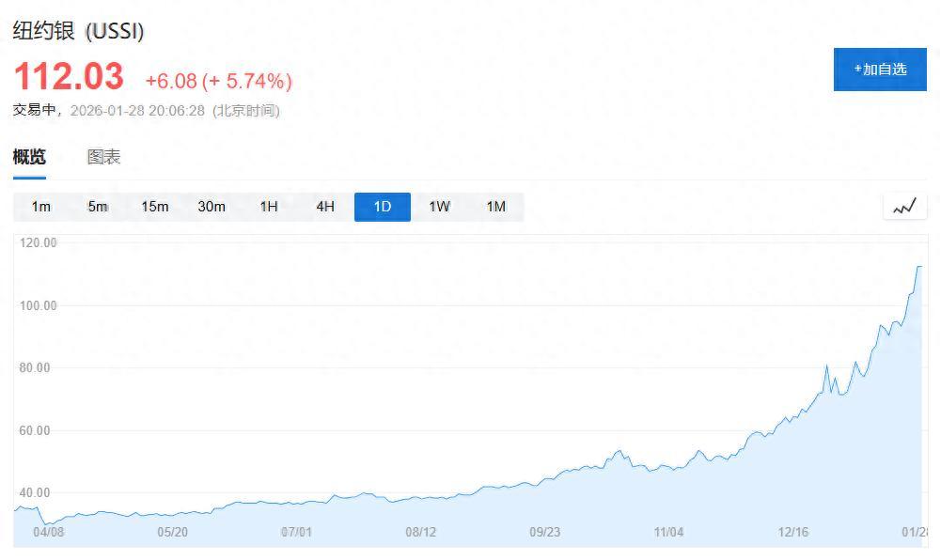Screen dimensions: 941x560
Task: Select the 1W timeframe
Action: [x=438, y=207]
